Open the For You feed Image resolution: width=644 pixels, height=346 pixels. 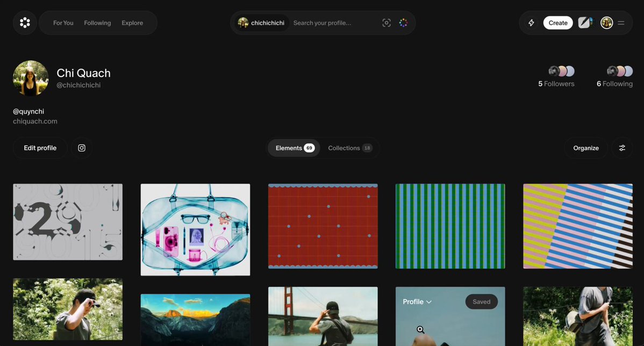click(63, 23)
